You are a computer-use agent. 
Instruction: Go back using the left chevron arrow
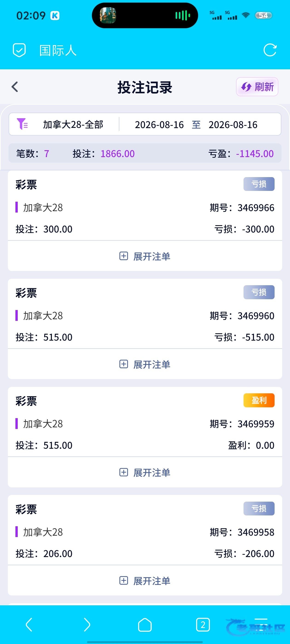pos(15,87)
